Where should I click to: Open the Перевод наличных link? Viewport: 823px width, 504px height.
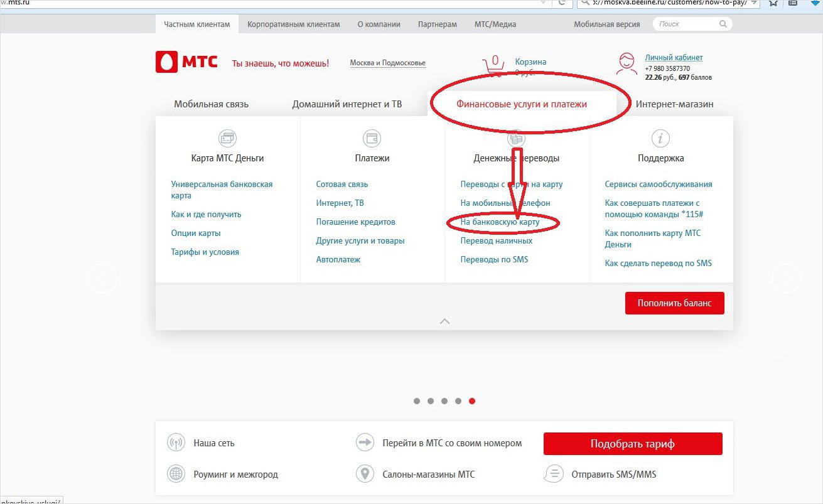[x=497, y=241]
